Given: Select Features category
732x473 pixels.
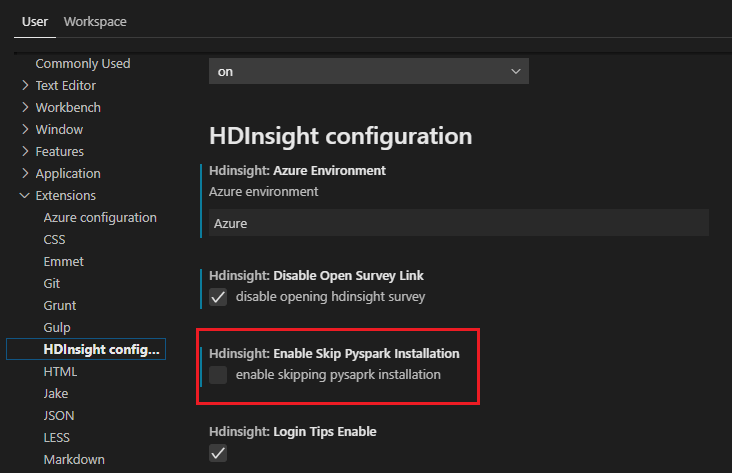Looking at the screenshot, I should point(60,151).
